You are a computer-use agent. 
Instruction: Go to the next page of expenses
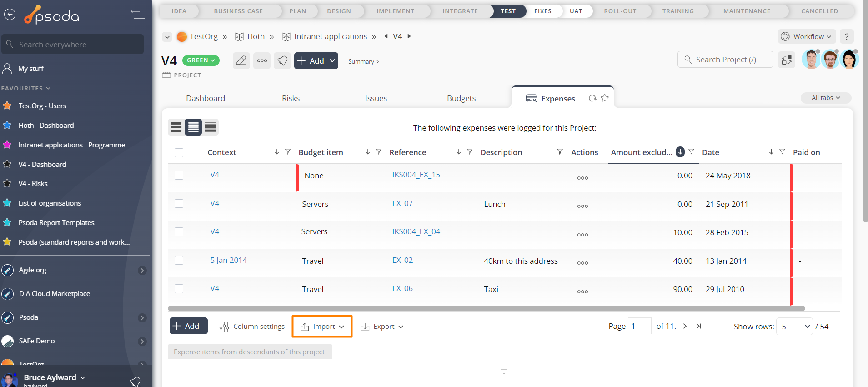(x=685, y=326)
